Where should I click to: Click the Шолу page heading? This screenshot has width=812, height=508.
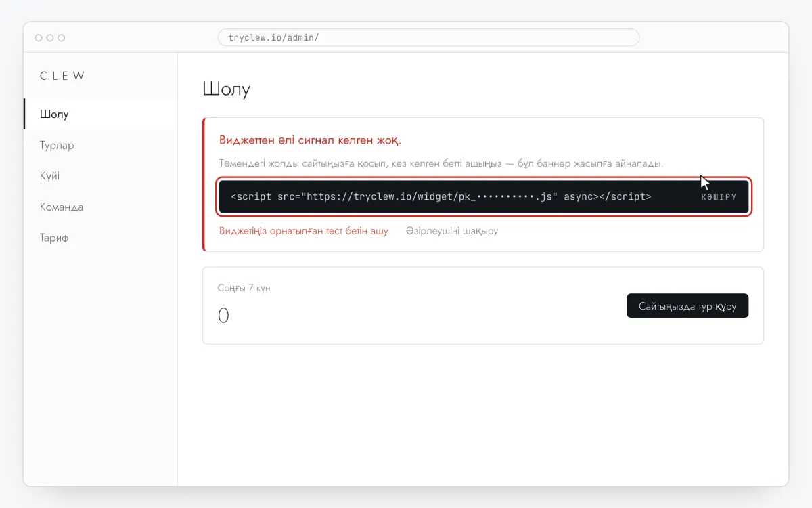(226, 89)
